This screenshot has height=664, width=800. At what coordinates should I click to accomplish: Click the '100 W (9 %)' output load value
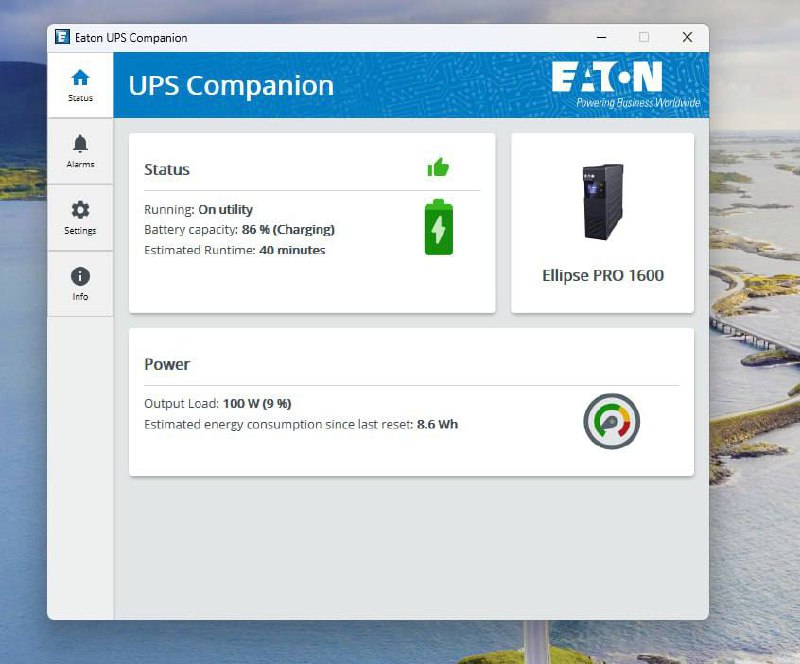click(x=257, y=404)
